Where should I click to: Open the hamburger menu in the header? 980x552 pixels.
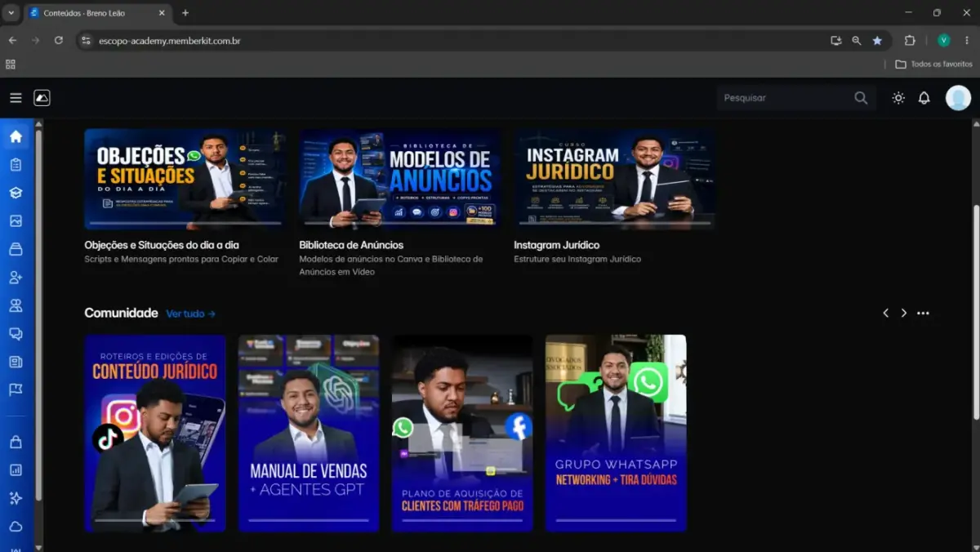point(16,98)
